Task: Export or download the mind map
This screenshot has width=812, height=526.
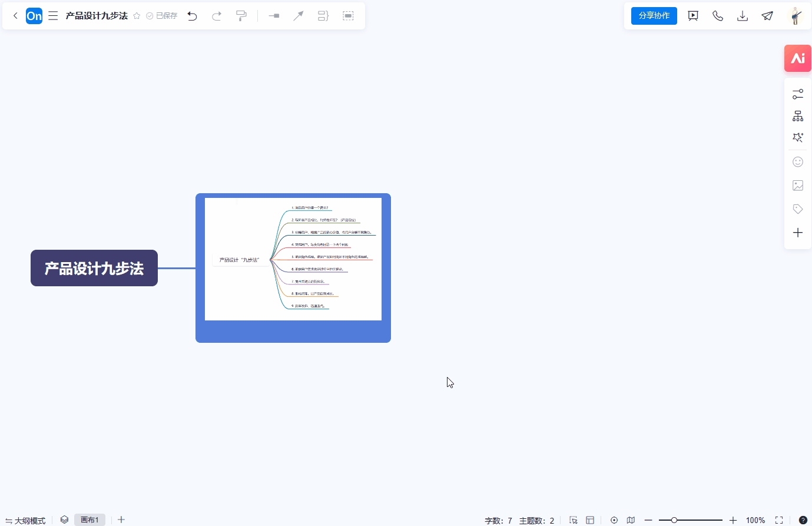Action: pos(743,16)
